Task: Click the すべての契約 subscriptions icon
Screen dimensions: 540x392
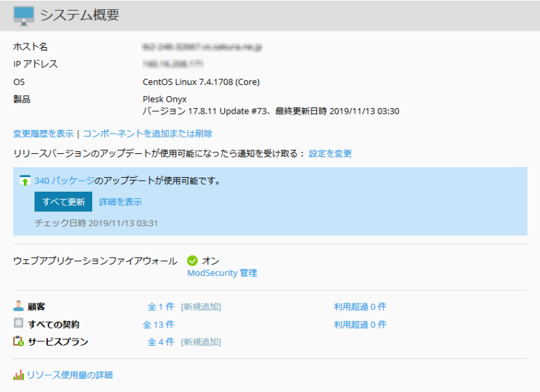Action: (19, 324)
